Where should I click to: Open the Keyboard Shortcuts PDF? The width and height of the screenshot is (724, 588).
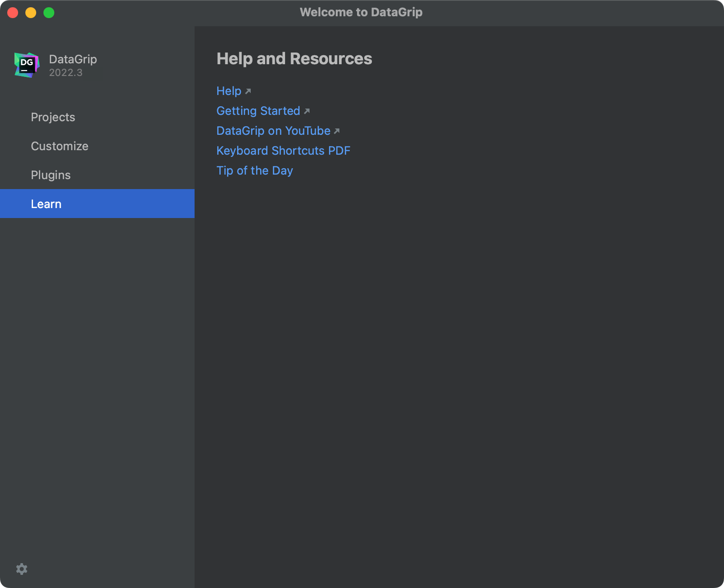coord(283,151)
